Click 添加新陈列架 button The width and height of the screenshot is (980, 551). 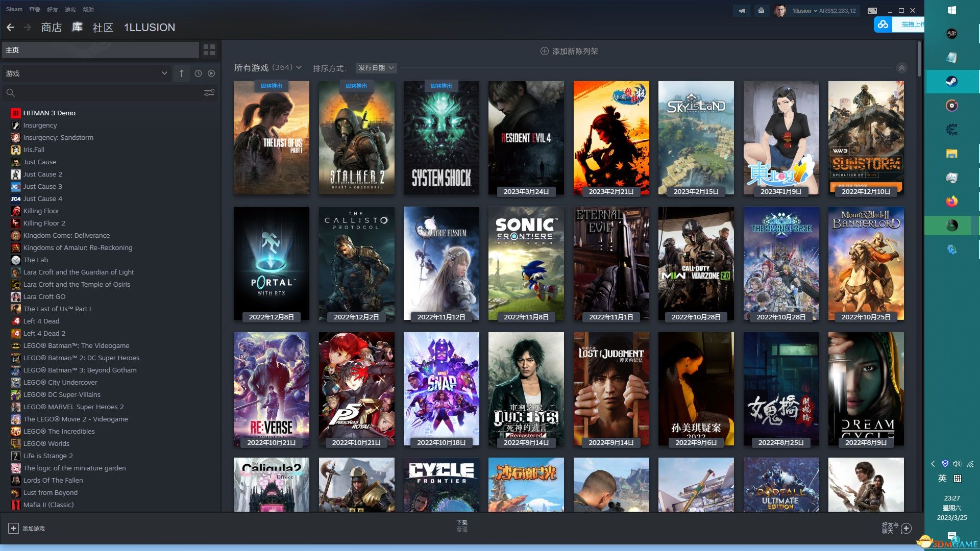pos(569,51)
